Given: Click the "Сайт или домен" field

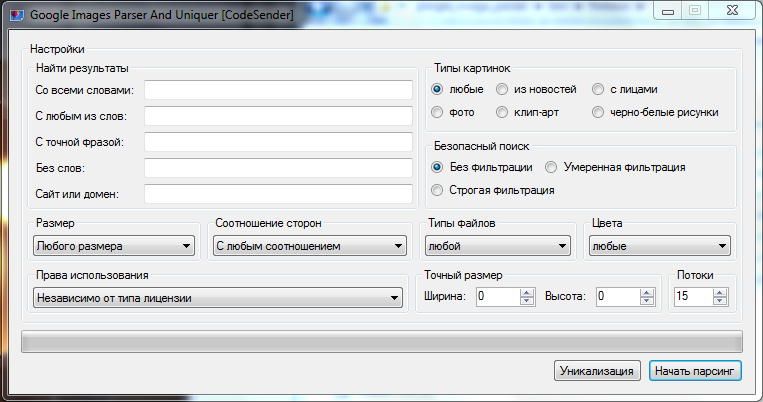Looking at the screenshot, I should [x=278, y=194].
